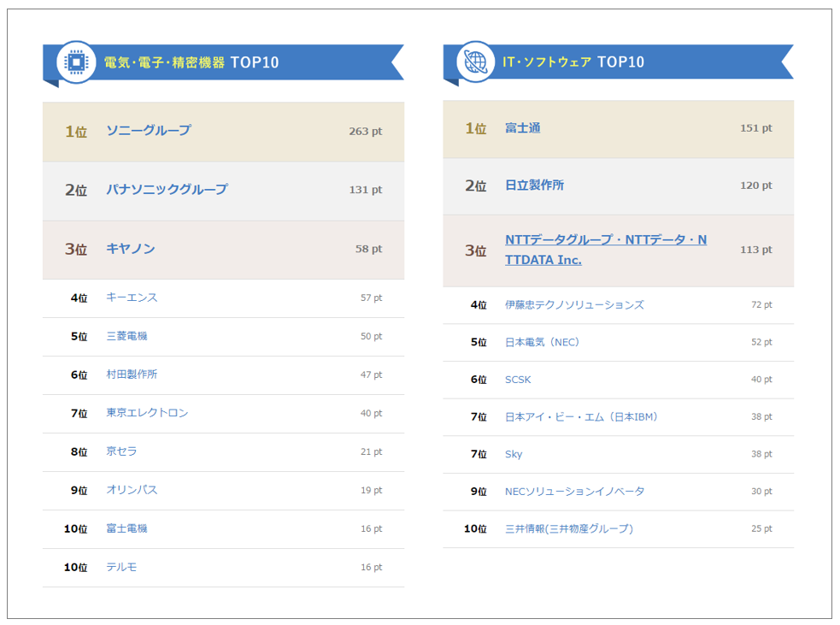
Task: Open the テルモ company link
Action: point(121,567)
